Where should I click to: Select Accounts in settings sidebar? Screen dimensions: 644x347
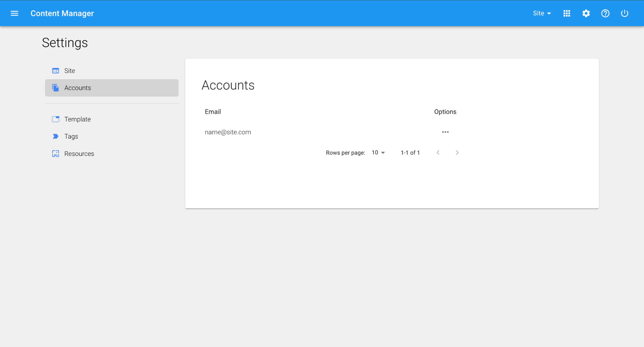[x=78, y=88]
